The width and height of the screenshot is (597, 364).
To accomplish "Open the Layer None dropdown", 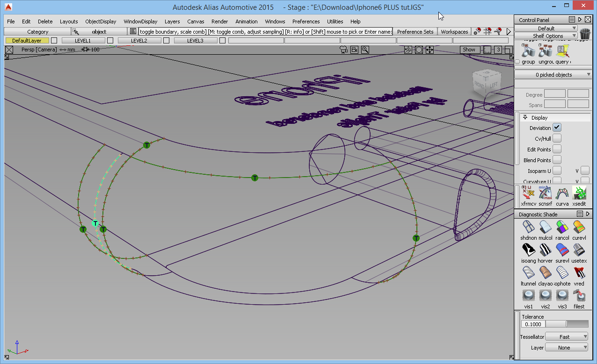I will coord(567,347).
